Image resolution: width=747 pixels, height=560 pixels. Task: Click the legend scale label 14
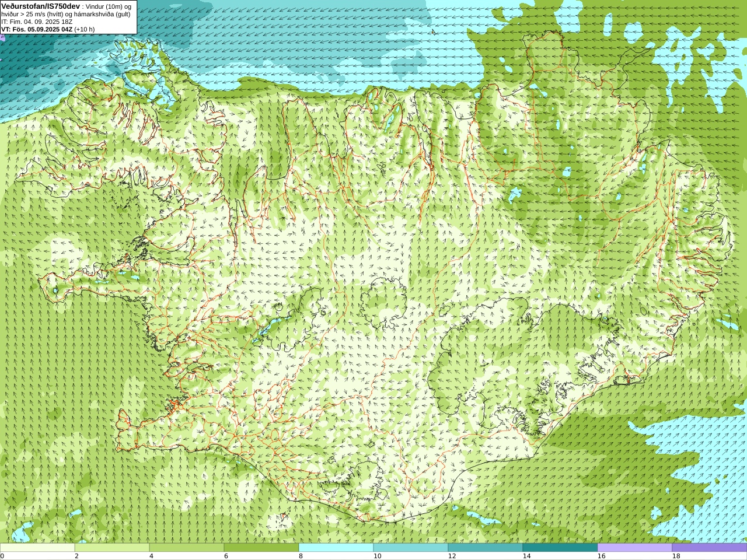coord(526,556)
